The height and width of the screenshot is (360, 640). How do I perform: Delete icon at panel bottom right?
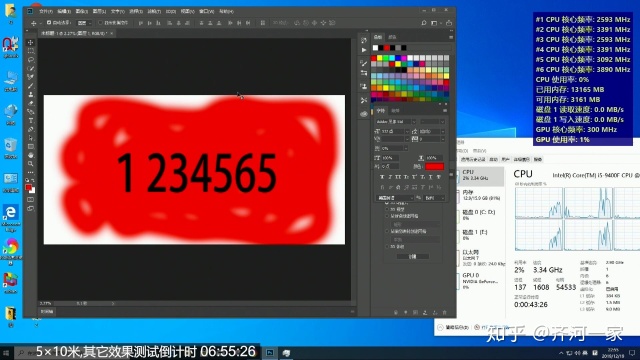click(444, 312)
